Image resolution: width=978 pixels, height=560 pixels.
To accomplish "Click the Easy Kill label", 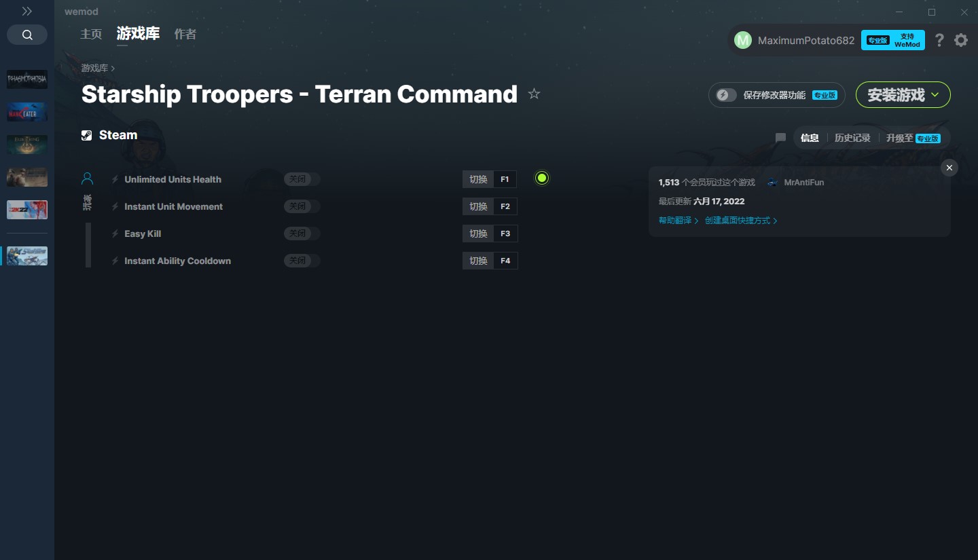I will coord(143,234).
